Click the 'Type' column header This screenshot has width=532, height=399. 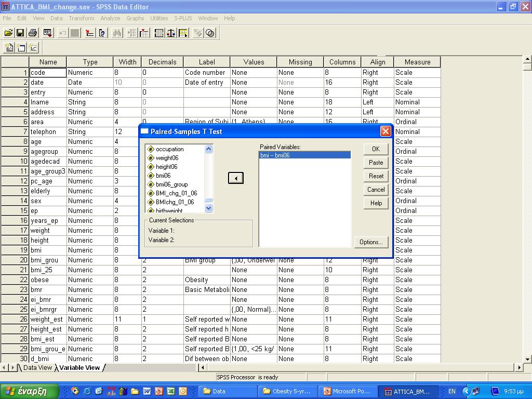click(x=90, y=62)
